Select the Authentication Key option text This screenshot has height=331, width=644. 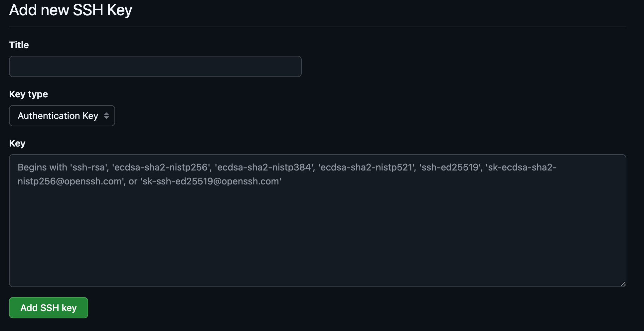click(58, 116)
